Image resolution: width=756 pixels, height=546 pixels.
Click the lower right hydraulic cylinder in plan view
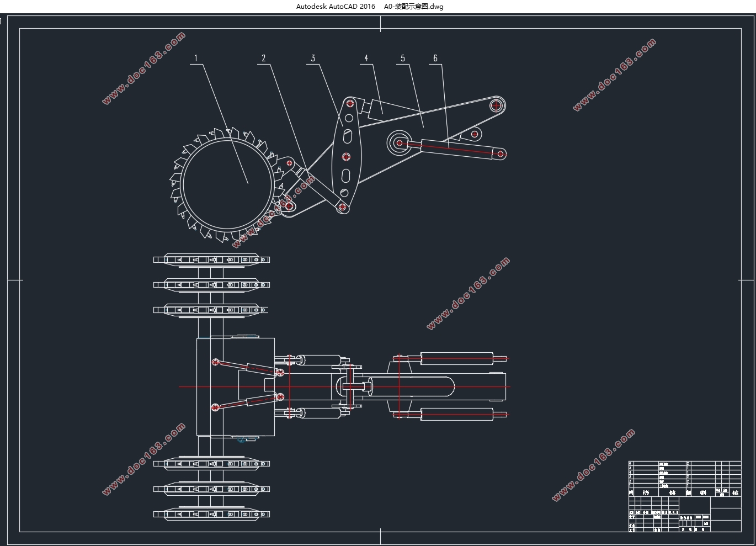[457, 414]
